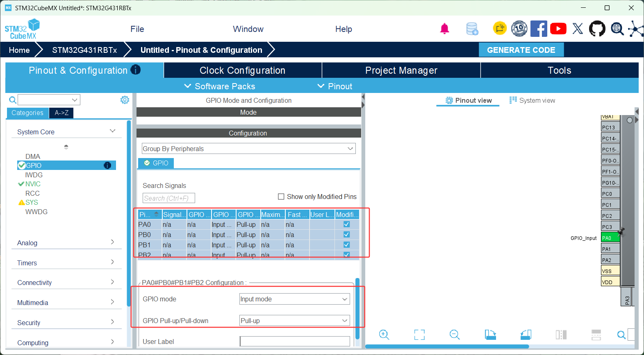Click the info icon on the GPIO row
This screenshot has height=355, width=644.
tap(107, 165)
